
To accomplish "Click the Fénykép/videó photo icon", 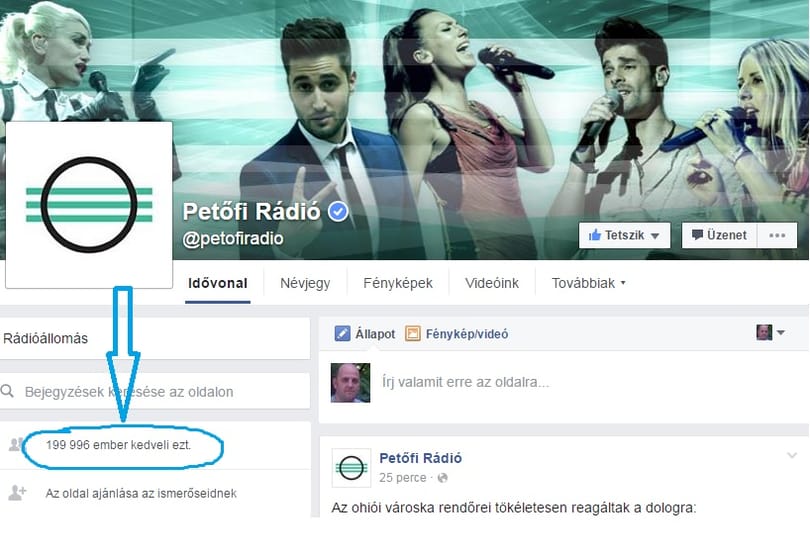I will point(413,334).
